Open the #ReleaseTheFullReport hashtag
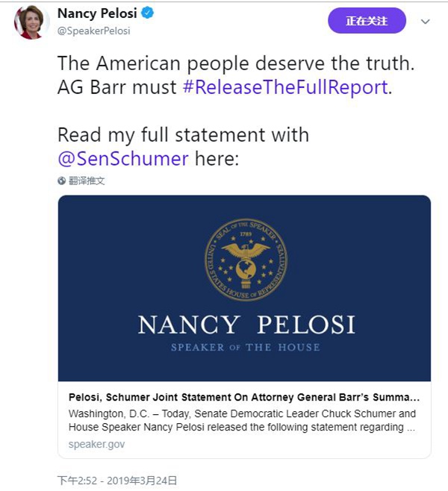Image resolution: width=448 pixels, height=491 pixels. click(286, 87)
